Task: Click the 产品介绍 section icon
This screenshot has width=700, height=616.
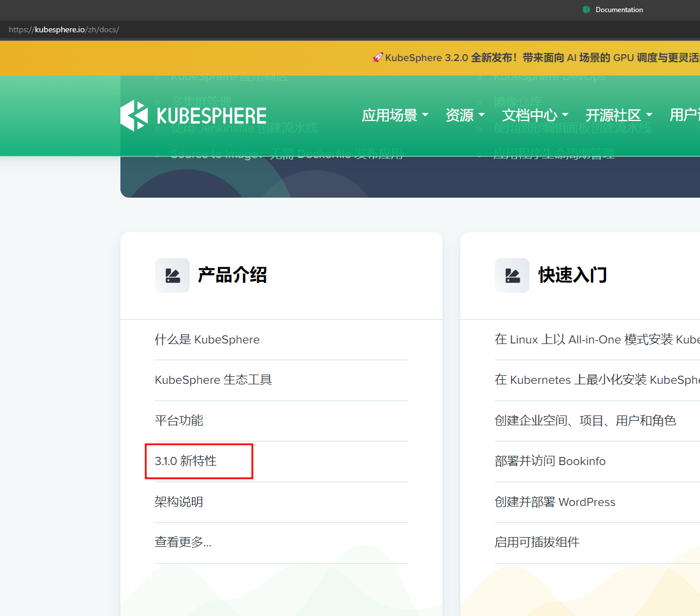Action: tap(172, 275)
